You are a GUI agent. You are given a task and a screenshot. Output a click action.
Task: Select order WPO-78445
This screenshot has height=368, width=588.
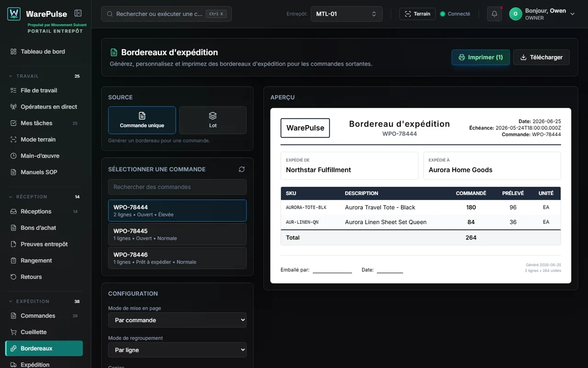pyautogui.click(x=177, y=234)
